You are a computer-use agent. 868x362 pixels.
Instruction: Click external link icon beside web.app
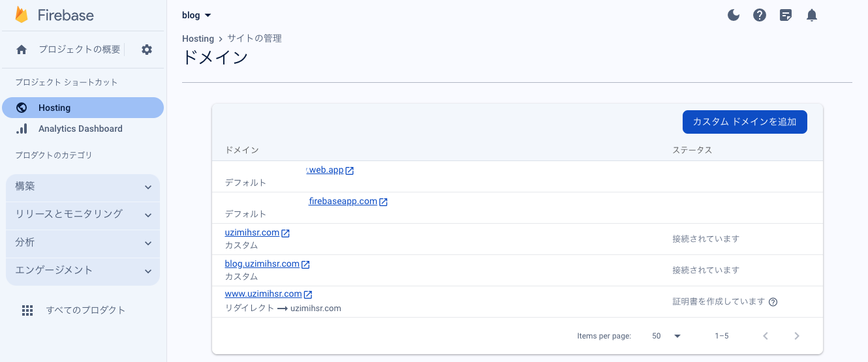pyautogui.click(x=350, y=171)
